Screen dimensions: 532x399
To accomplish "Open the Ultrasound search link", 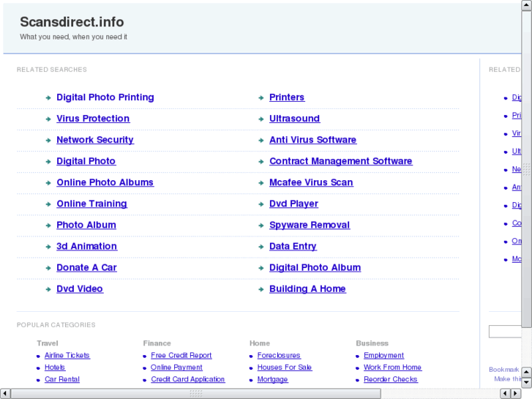I will tap(294, 119).
